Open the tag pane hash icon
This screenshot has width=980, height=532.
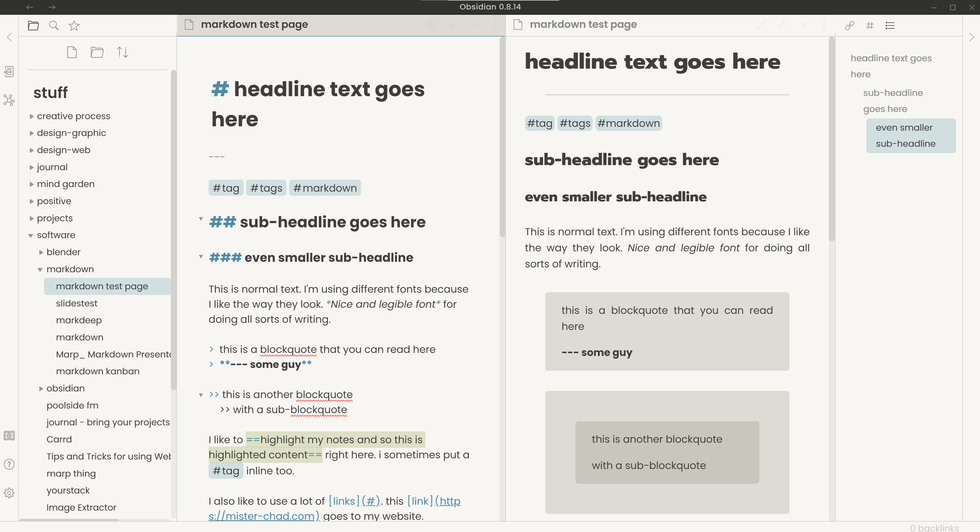tap(870, 26)
